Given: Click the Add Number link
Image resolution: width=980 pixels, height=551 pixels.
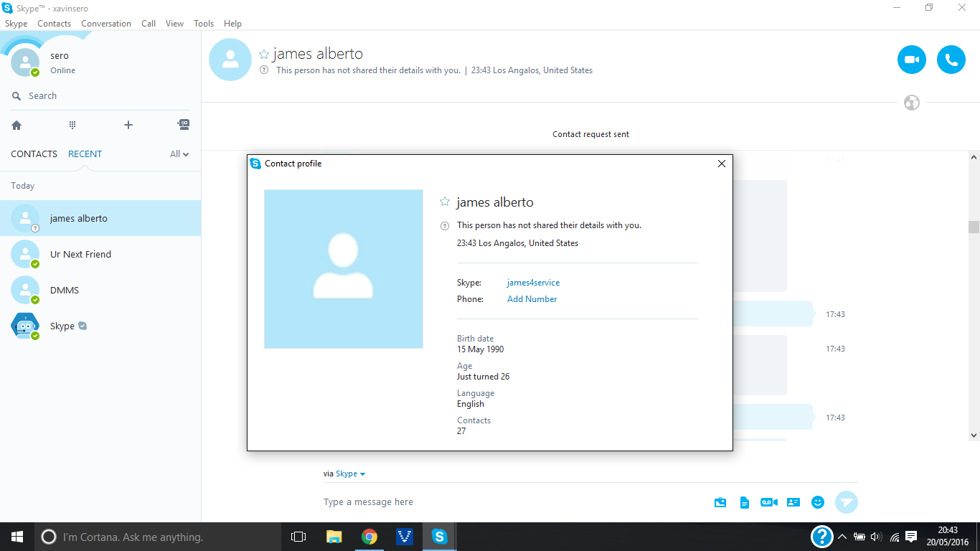Looking at the screenshot, I should [x=532, y=299].
